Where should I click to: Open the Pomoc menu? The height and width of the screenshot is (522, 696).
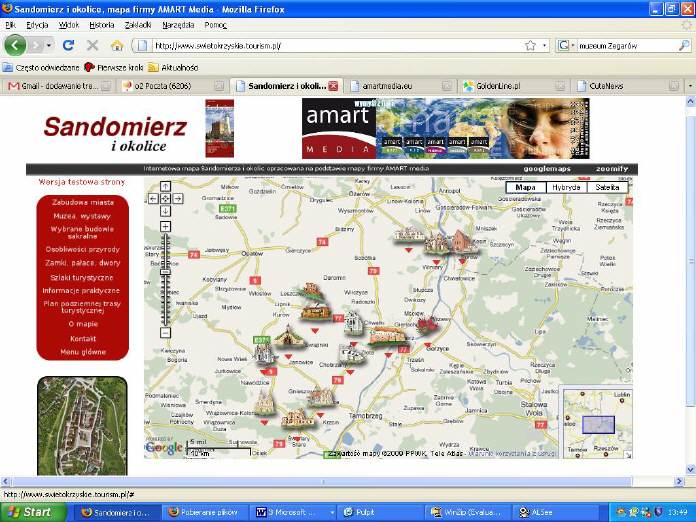[x=216, y=25]
